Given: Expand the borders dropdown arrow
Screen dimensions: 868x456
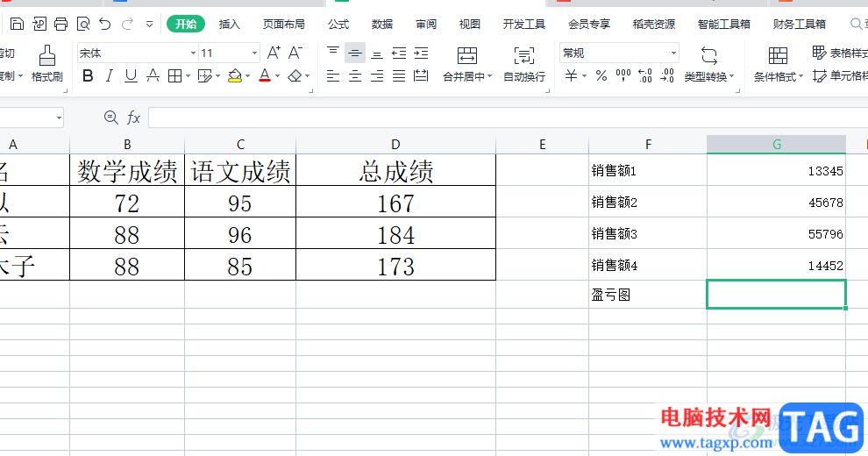Looking at the screenshot, I should [188, 75].
